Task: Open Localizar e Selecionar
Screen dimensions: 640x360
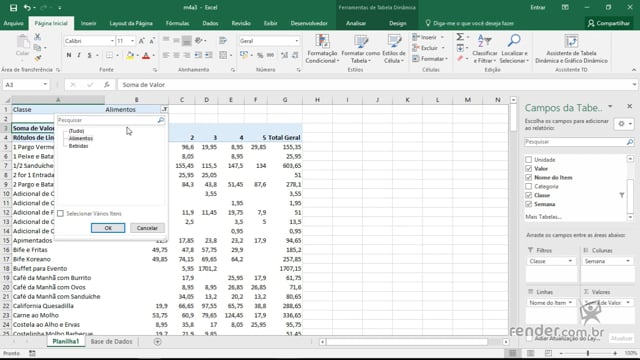Action: (514, 49)
